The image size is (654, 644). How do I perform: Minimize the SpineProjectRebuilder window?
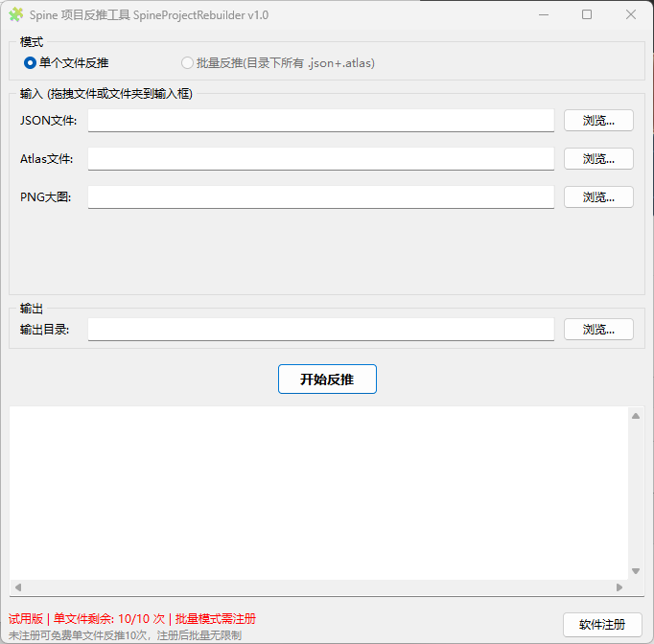[x=544, y=14]
